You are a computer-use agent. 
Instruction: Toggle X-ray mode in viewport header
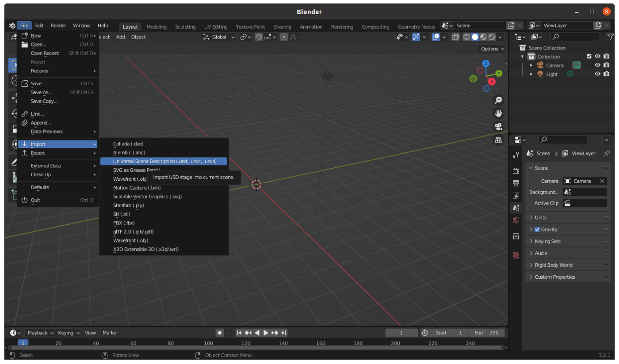click(456, 37)
